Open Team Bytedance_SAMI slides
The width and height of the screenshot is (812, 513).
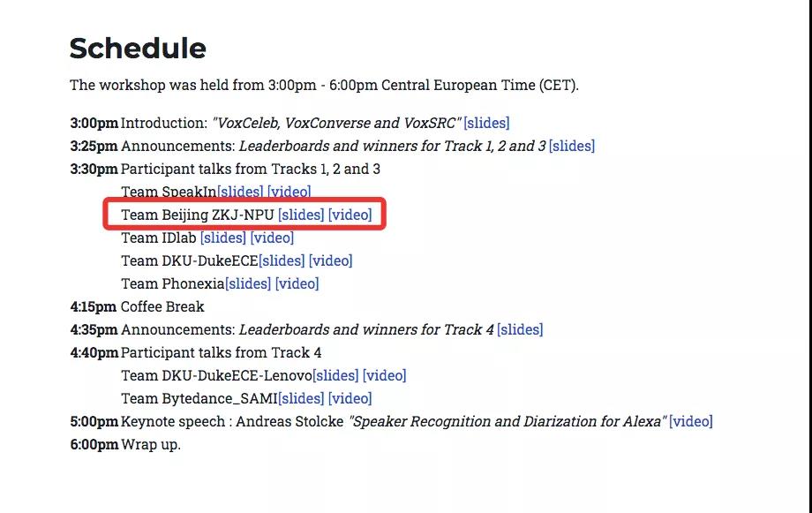pos(301,398)
